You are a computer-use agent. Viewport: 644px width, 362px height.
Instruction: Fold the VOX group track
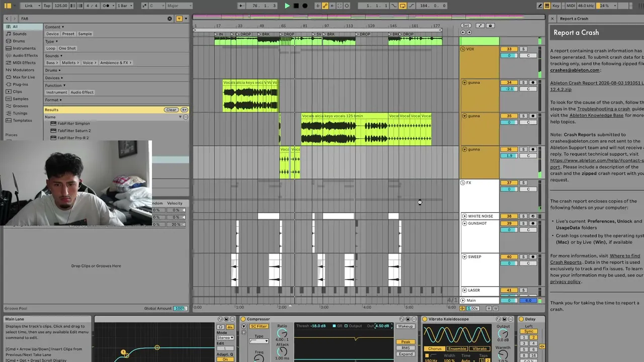pos(463,49)
